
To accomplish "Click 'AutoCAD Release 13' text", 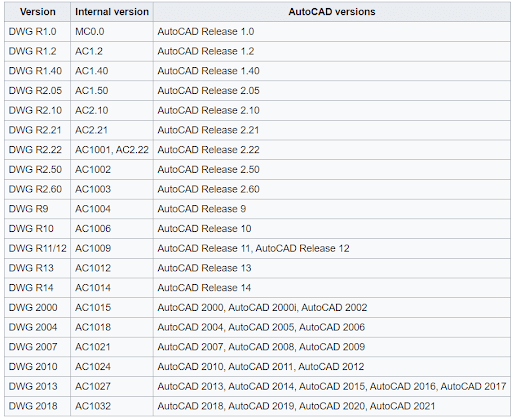I will pyautogui.click(x=204, y=268).
